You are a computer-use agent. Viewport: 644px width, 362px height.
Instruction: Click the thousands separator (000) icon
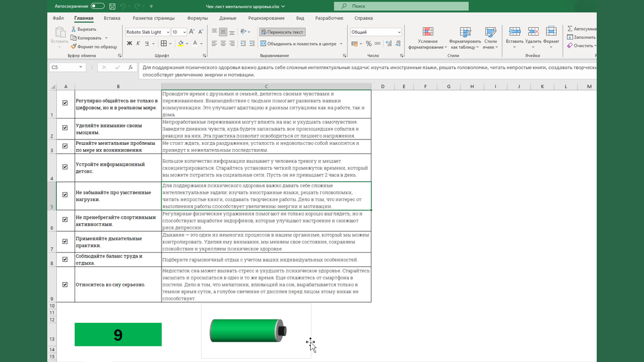tap(378, 43)
